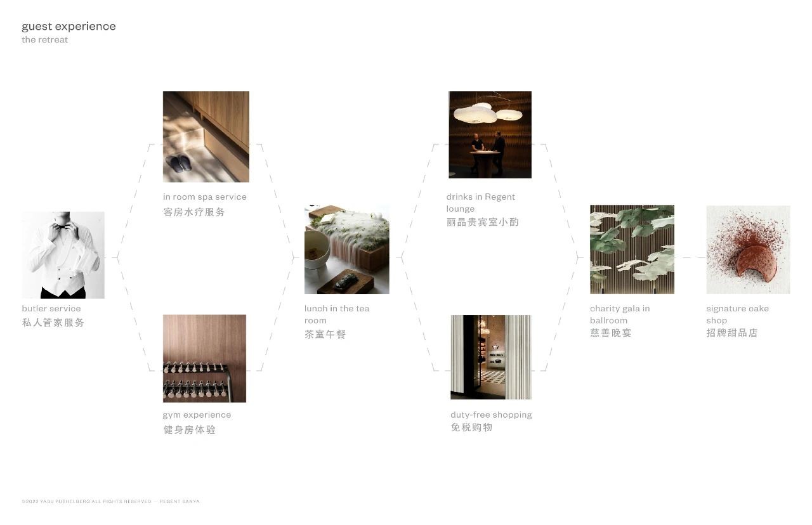This screenshot has height=525, width=812.
Task: Select 'drinks in Regent lounge' caption
Action: 480,203
